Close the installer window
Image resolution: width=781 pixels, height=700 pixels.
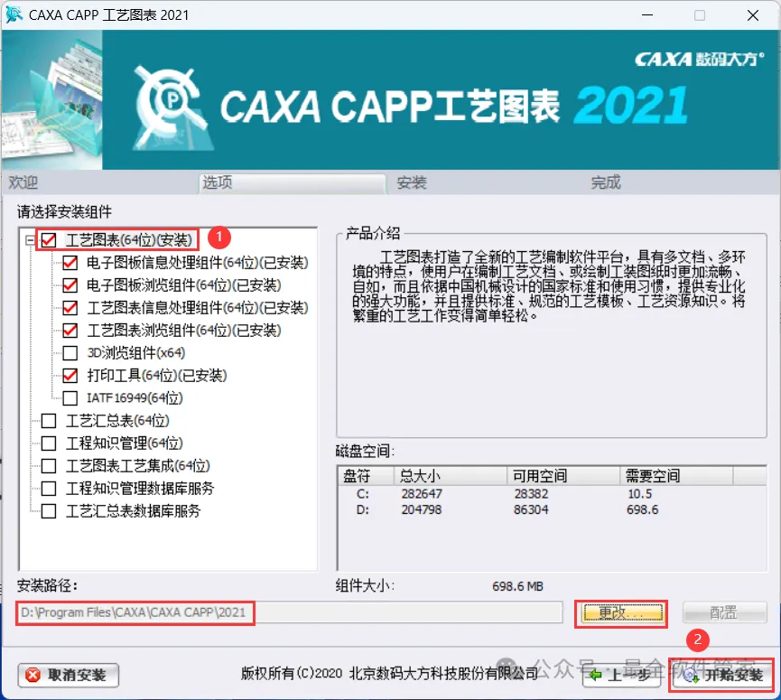[x=753, y=15]
